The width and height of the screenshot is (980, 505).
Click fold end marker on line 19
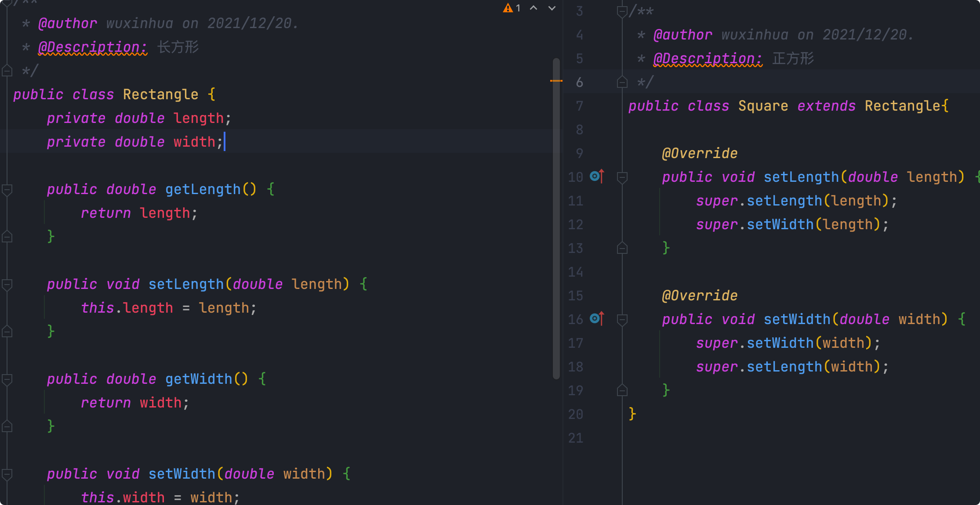pyautogui.click(x=622, y=390)
